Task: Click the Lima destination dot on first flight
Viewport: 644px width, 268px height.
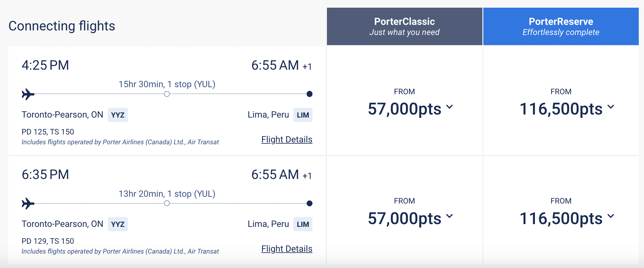Action: (x=310, y=94)
